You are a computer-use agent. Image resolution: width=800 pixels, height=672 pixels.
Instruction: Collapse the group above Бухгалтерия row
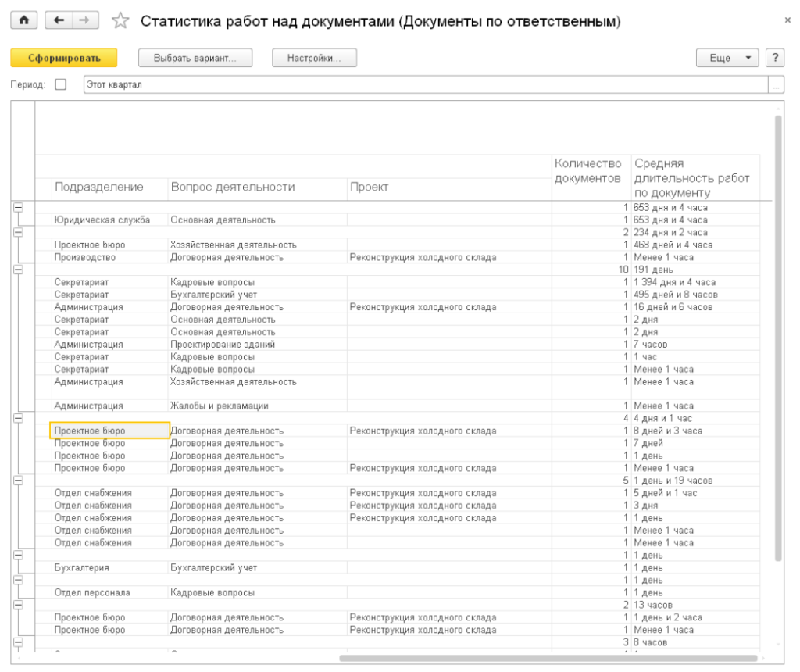(18, 555)
